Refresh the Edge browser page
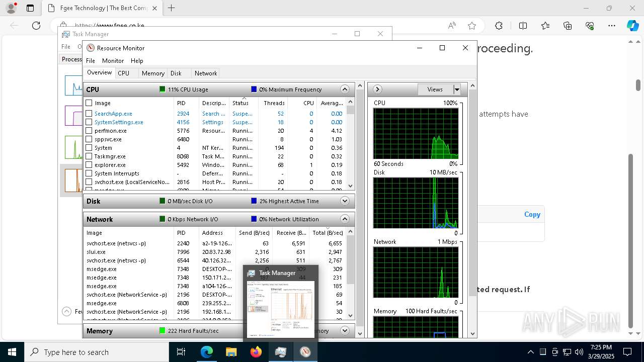This screenshot has width=644, height=362. click(x=36, y=26)
